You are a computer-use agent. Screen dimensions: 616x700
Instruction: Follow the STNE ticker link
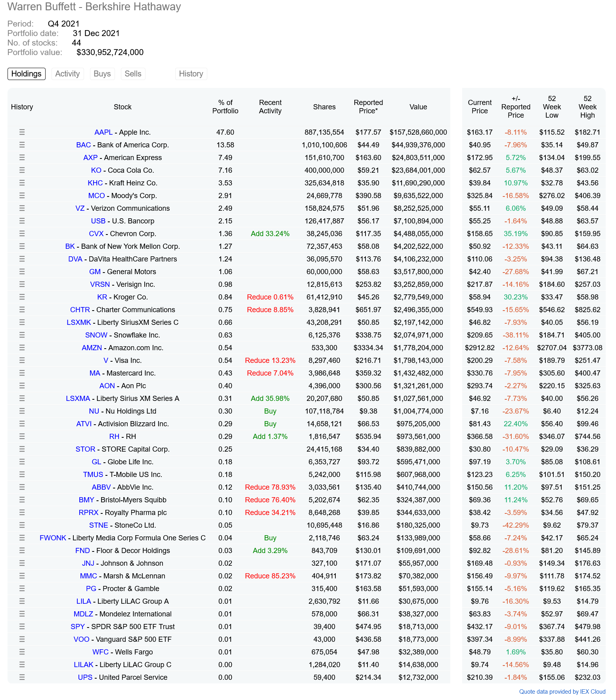click(99, 525)
